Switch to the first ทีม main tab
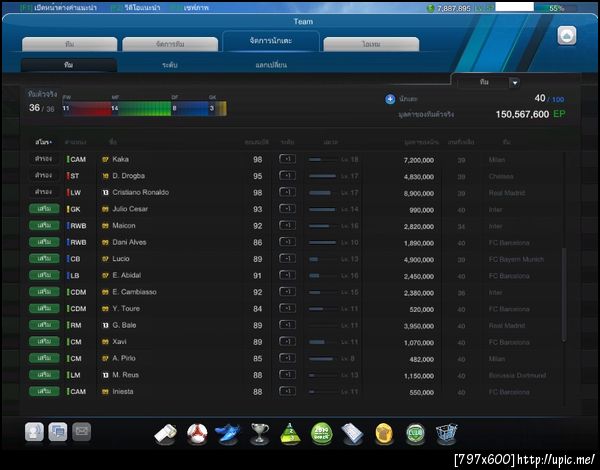Screen dimensions: 600x470 [70, 44]
